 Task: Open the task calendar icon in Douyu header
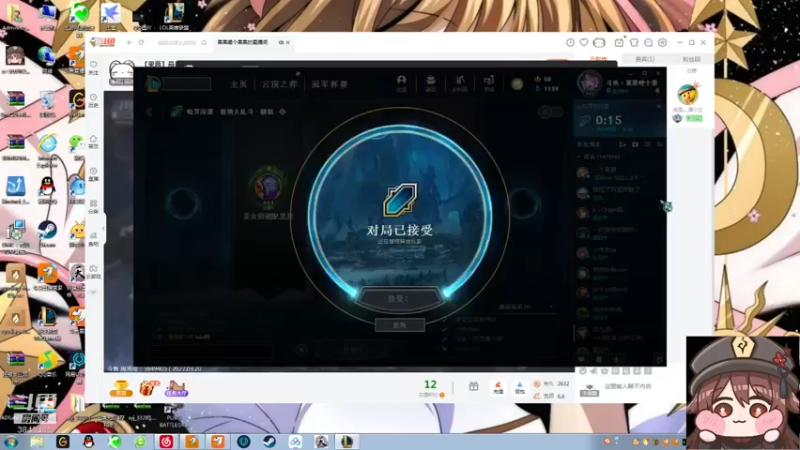point(619,42)
